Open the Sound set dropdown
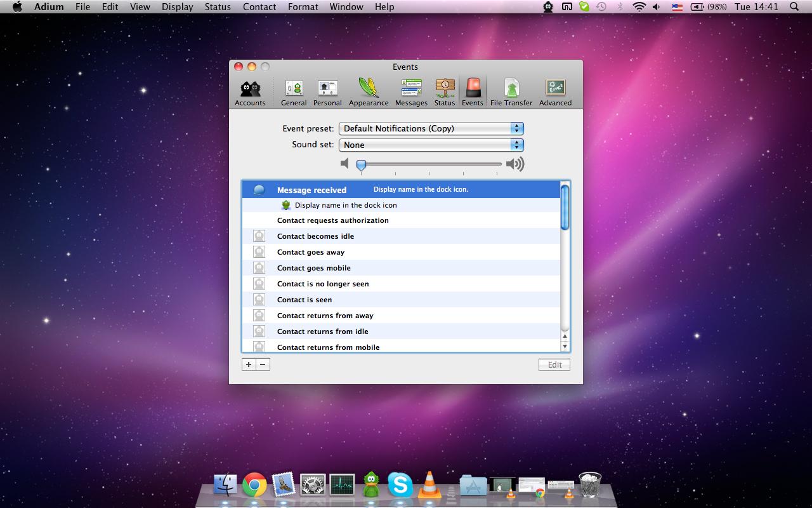812x508 pixels. coord(431,145)
